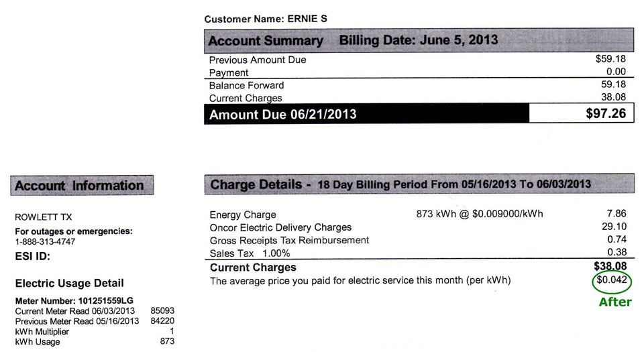Click the $97.26 amount due value
This screenshot has height=352, width=644.
coord(606,113)
